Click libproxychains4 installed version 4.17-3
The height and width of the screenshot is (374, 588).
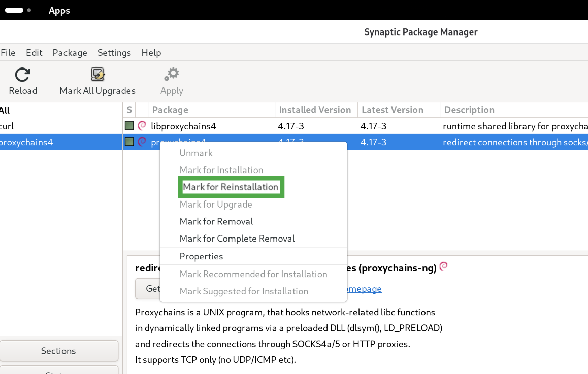click(291, 126)
